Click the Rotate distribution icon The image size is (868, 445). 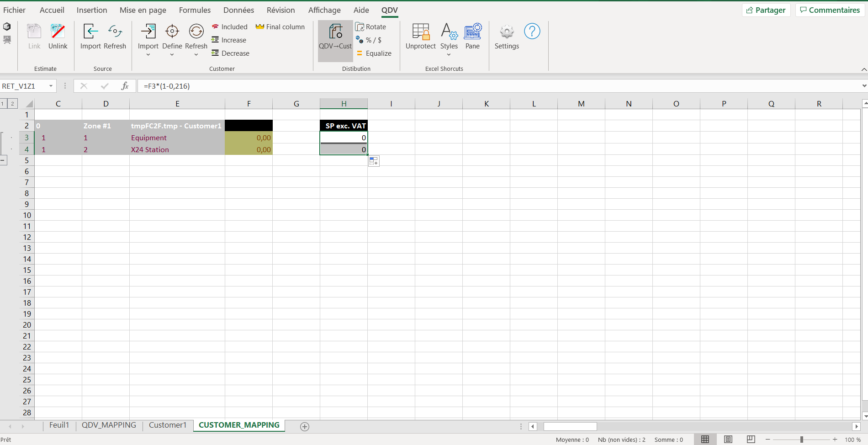click(x=360, y=27)
